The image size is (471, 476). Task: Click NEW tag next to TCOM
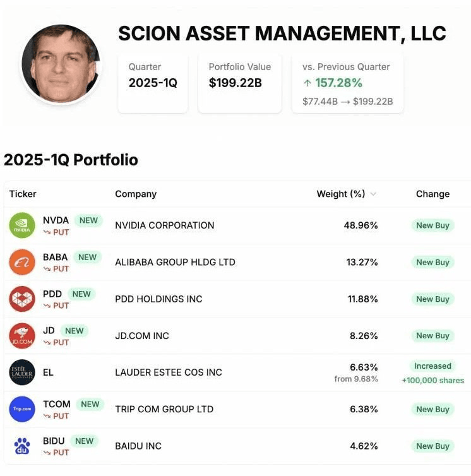coord(90,404)
